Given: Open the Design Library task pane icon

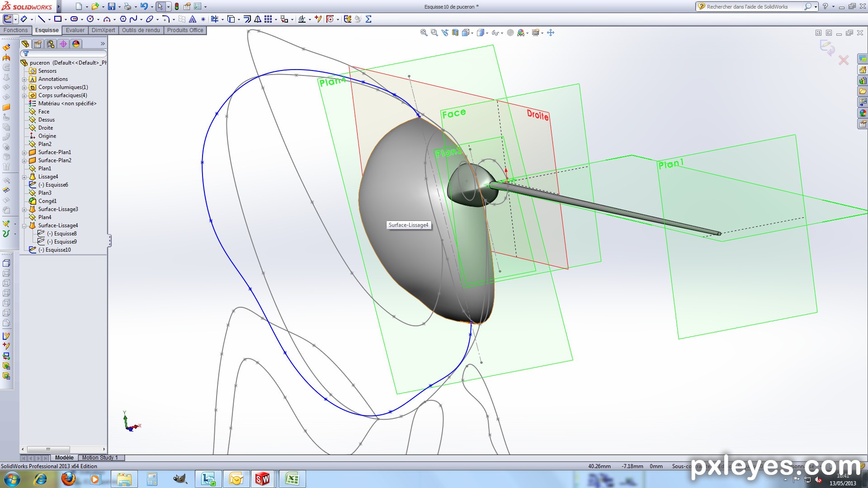Looking at the screenshot, I should point(863,80).
